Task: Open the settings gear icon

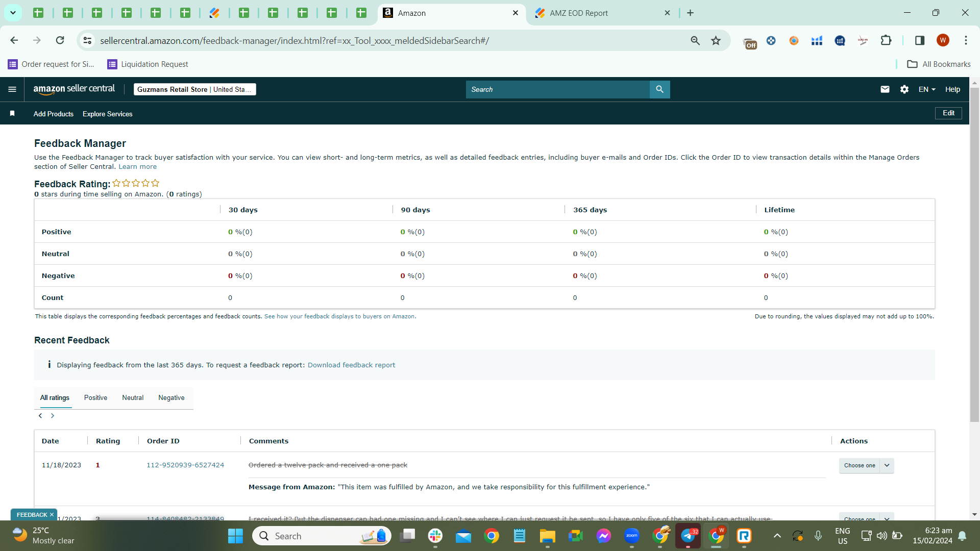Action: (x=904, y=89)
